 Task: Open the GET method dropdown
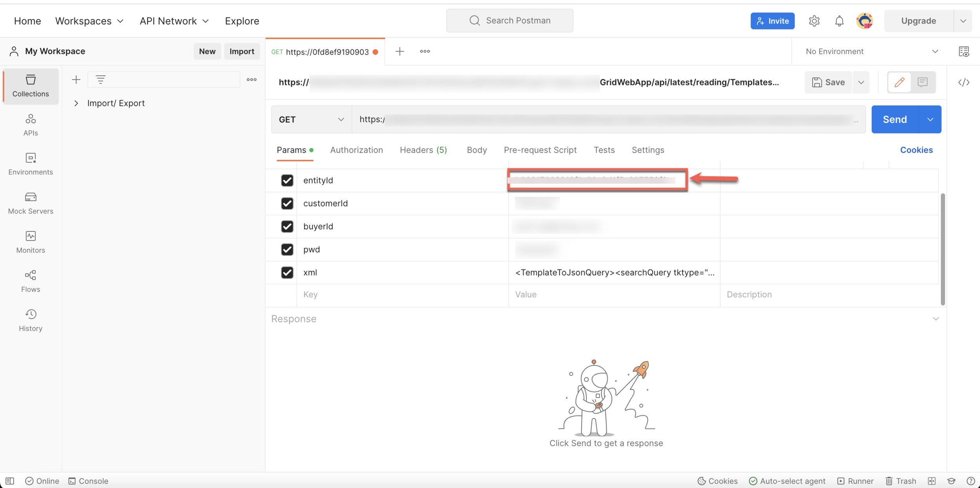pos(311,119)
